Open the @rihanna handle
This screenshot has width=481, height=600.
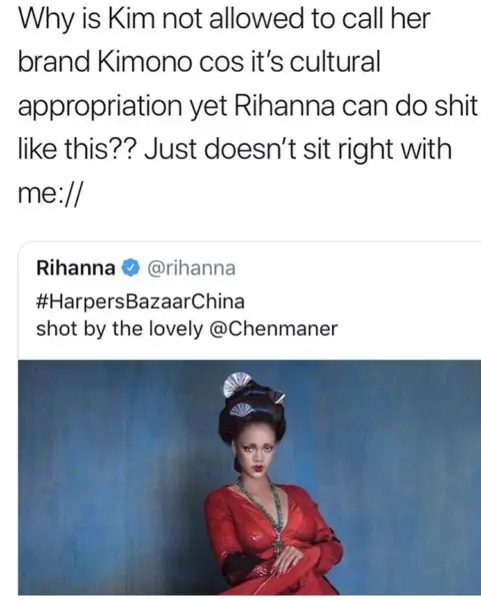click(x=191, y=268)
